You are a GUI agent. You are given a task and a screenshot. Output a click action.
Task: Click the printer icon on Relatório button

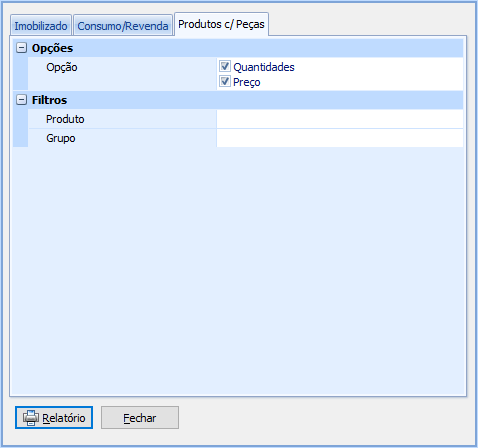pos(31,418)
